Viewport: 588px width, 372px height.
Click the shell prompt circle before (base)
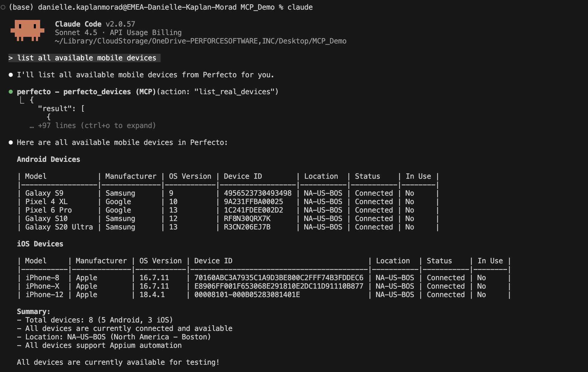pos(3,7)
